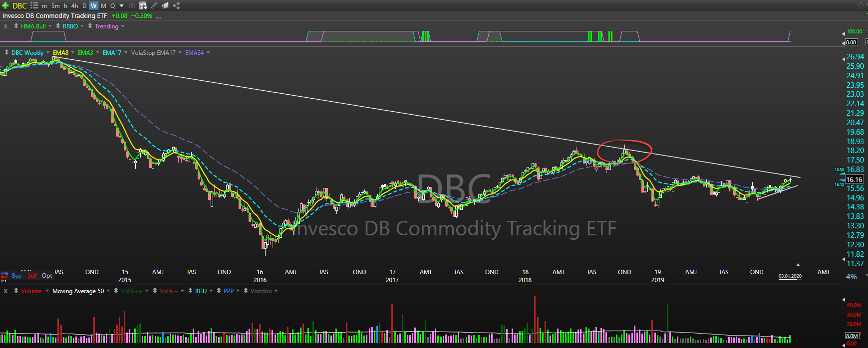Click the current price tag 16.16
Viewport: 868px width, 348px height.
pos(855,179)
